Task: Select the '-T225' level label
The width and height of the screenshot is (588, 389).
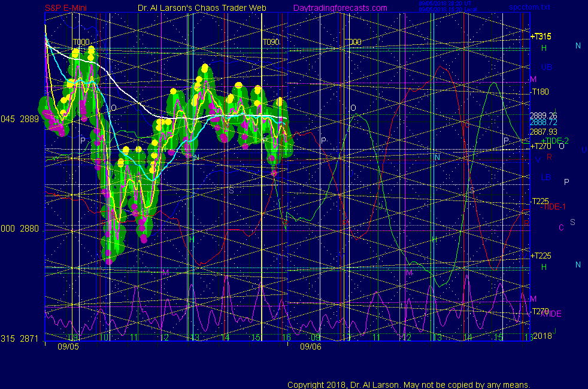Action: pyautogui.click(x=539, y=201)
